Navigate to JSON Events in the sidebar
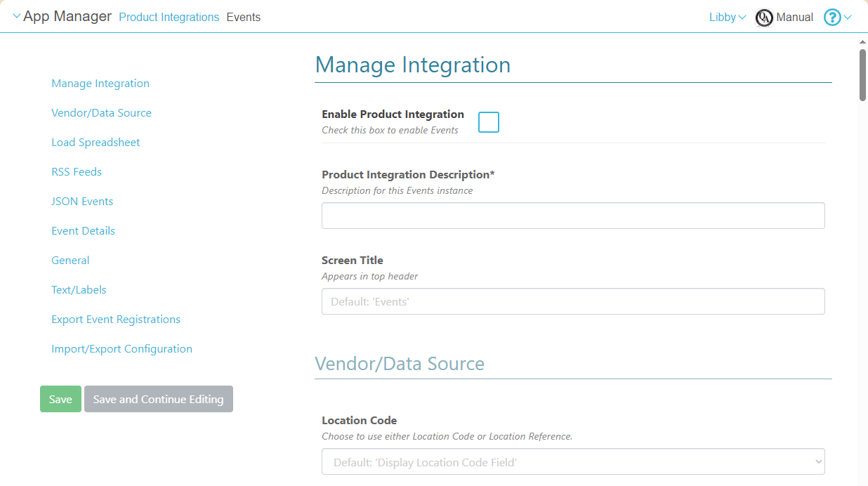Image resolution: width=868 pixels, height=486 pixels. click(x=82, y=202)
